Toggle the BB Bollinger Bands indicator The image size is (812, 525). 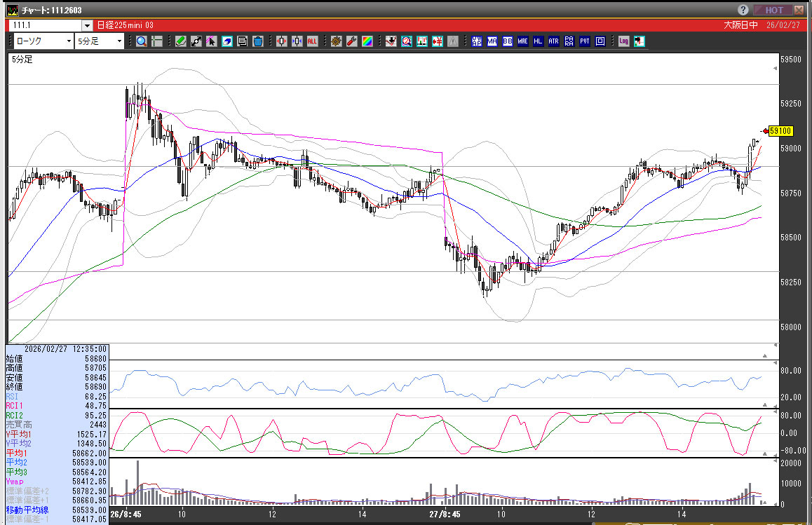tap(507, 41)
